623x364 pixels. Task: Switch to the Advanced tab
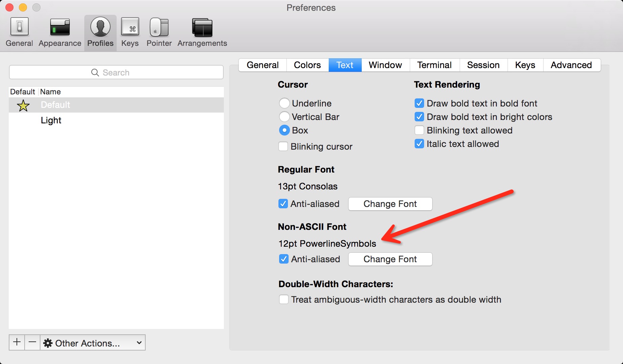point(571,65)
